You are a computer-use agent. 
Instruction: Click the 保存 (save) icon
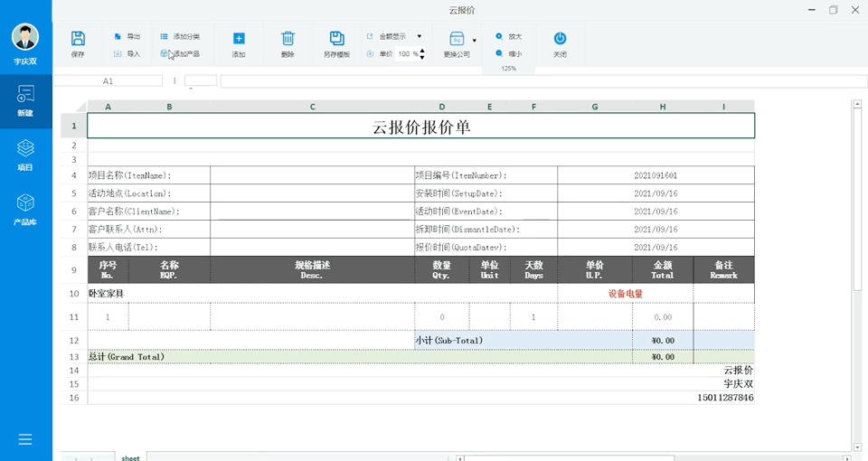coord(78,39)
